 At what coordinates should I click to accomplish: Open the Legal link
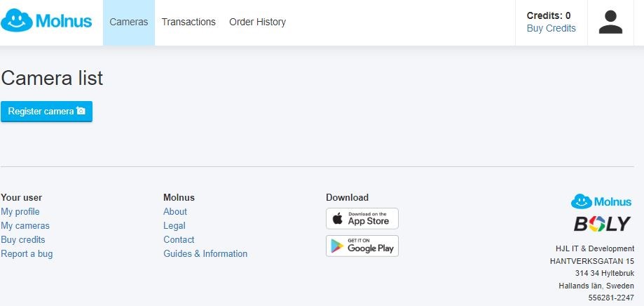(174, 226)
